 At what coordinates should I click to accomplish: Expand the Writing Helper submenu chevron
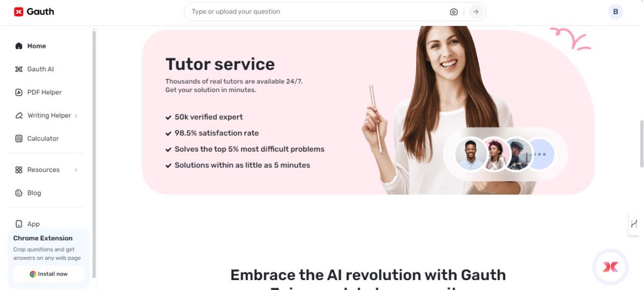click(76, 116)
